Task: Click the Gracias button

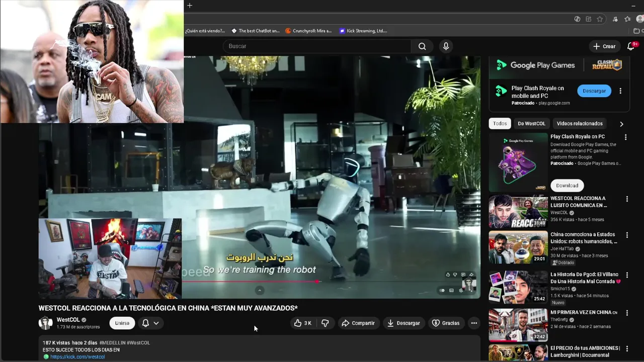Action: point(446,323)
